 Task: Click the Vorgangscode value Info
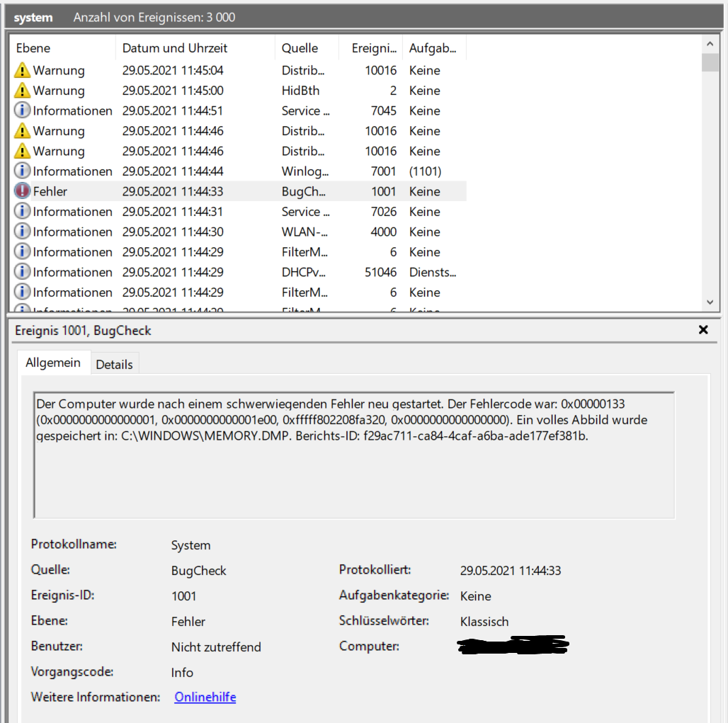pos(182,673)
